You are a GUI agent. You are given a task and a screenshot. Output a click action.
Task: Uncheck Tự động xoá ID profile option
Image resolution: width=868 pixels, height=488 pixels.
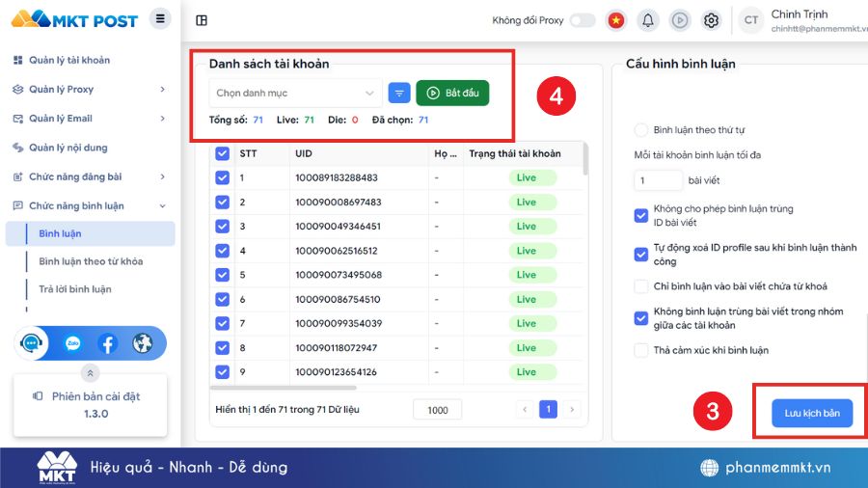641,255
